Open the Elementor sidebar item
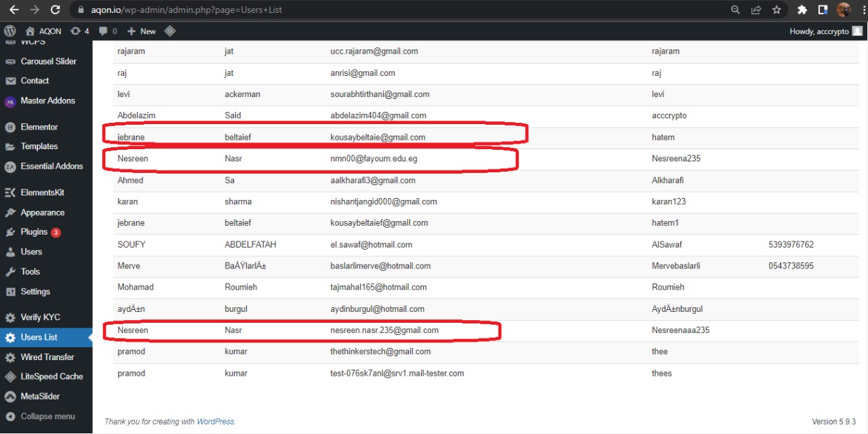 coord(39,127)
